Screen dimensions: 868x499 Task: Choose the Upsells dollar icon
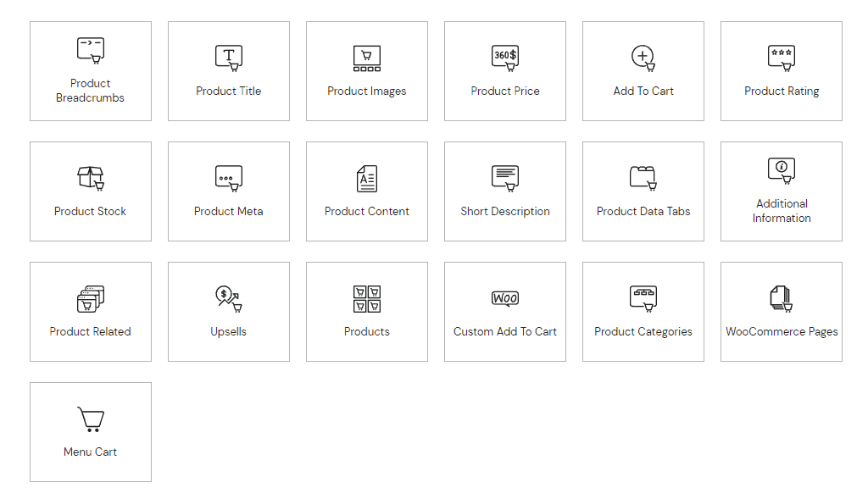coord(229,299)
